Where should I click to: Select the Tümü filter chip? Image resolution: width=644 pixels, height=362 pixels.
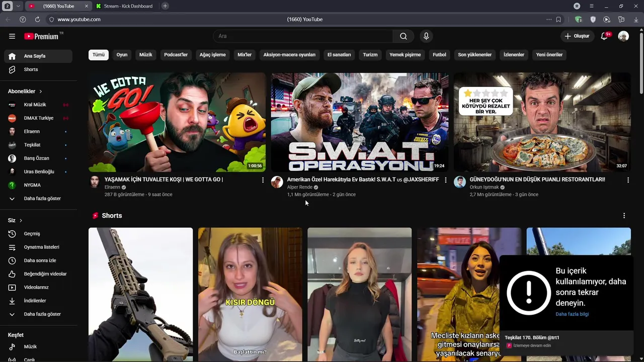pyautogui.click(x=99, y=55)
